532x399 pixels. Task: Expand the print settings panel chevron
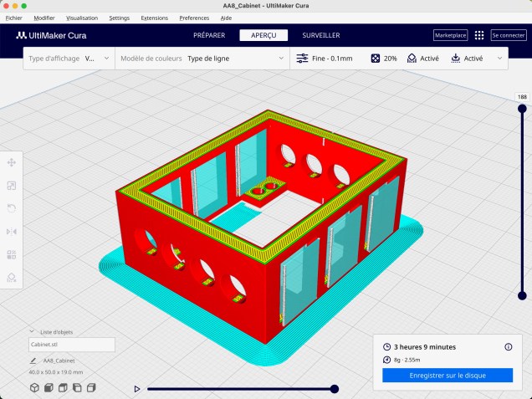pos(500,59)
